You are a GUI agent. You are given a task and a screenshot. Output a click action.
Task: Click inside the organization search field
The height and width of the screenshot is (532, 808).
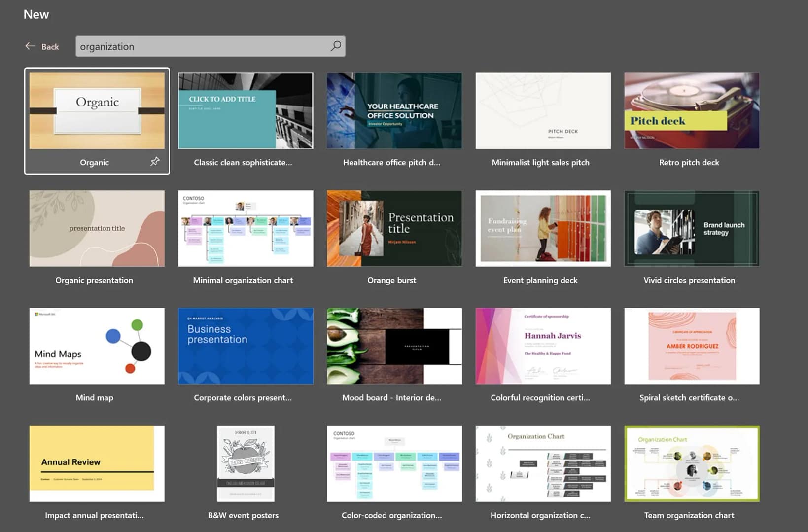(x=202, y=46)
